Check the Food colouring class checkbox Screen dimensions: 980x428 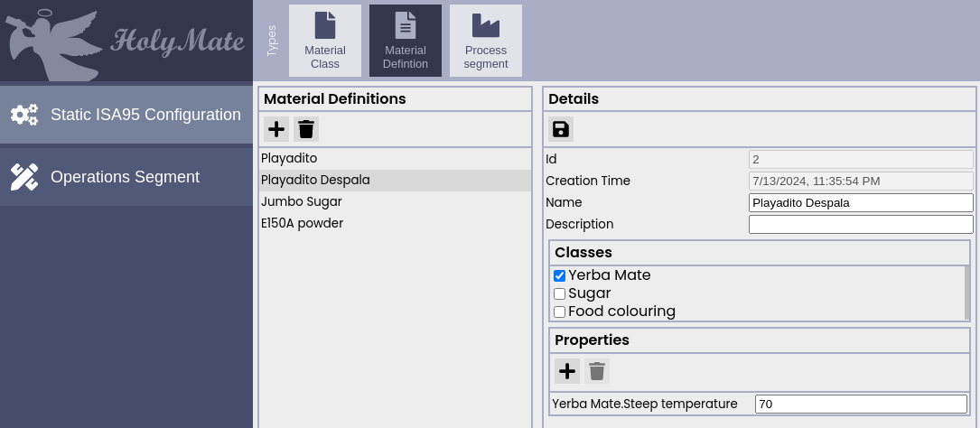[x=559, y=312]
